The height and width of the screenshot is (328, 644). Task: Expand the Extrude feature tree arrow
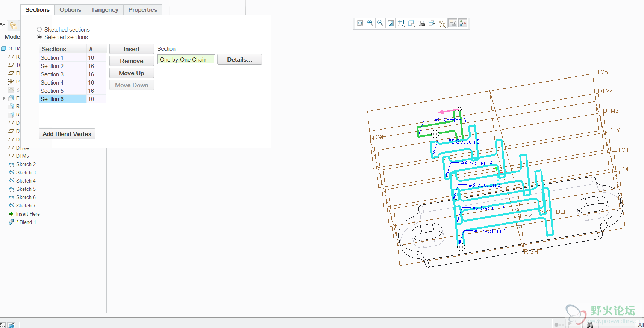[4, 98]
